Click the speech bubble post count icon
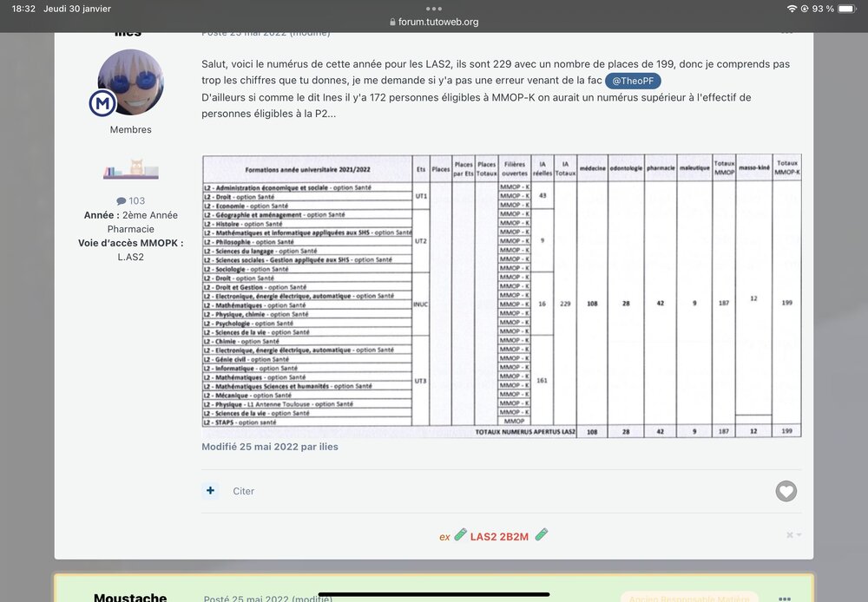Image resolution: width=868 pixels, height=602 pixels. [x=121, y=201]
